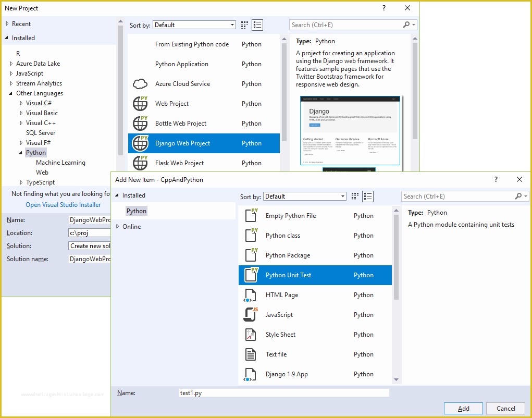This screenshot has height=418, width=532.
Task: Collapse the Other Languages node
Action: (x=11, y=93)
